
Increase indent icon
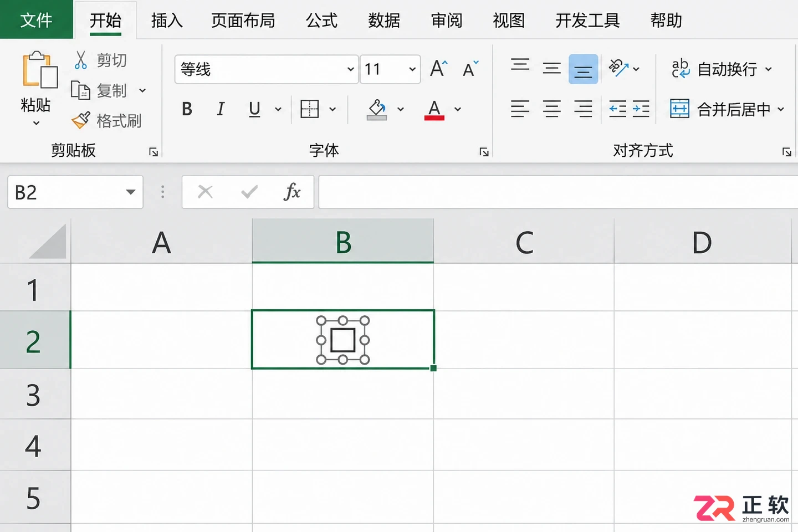(x=641, y=109)
